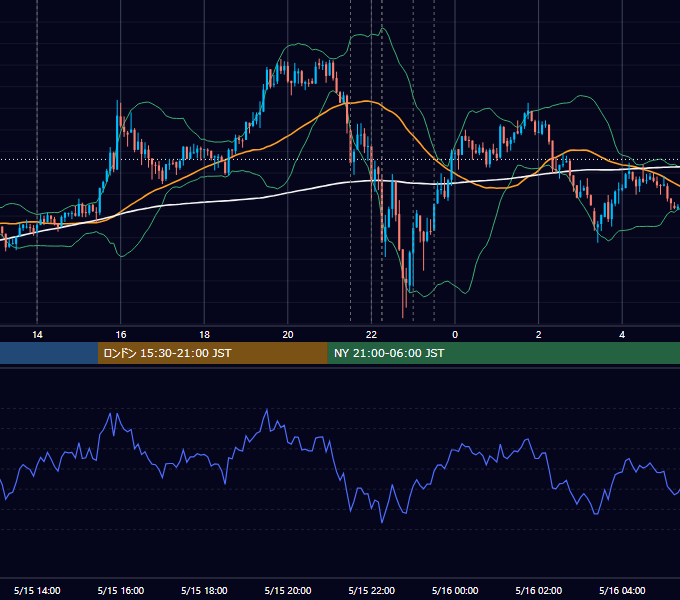Screen dimensions: 680x600
Task: Click the 5/16 02:00 date label
Action: pyautogui.click(x=538, y=590)
